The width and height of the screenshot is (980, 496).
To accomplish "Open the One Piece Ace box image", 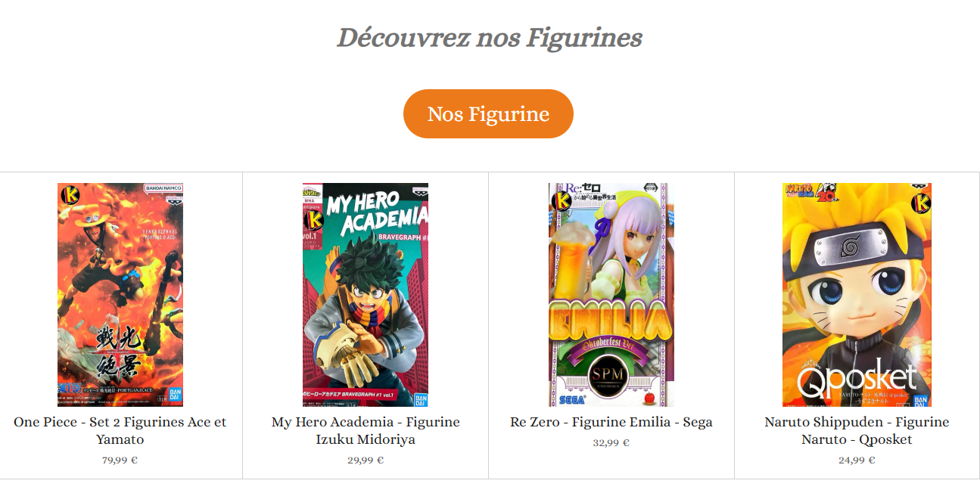I will pyautogui.click(x=120, y=295).
